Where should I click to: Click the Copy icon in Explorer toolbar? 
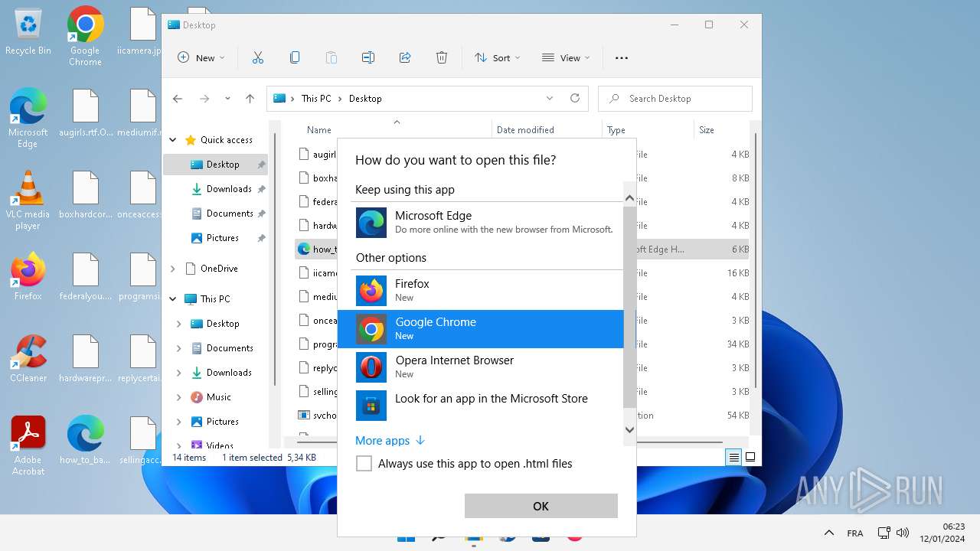(x=295, y=57)
